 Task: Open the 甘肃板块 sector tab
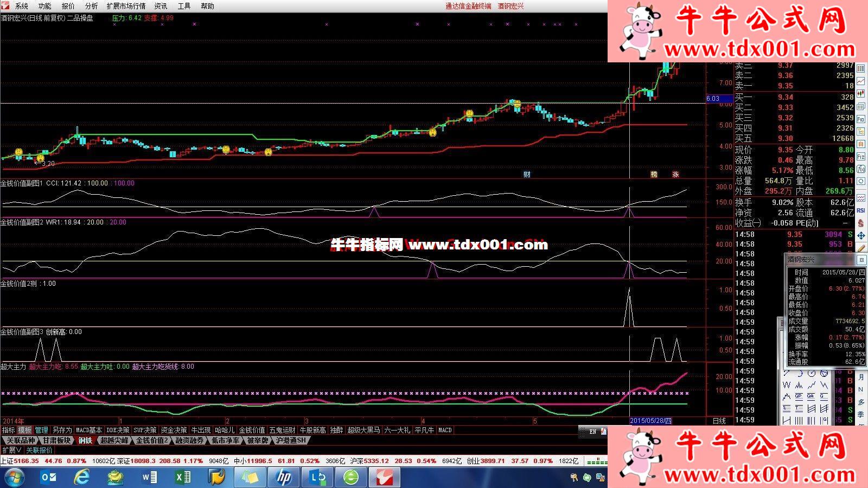(57, 440)
